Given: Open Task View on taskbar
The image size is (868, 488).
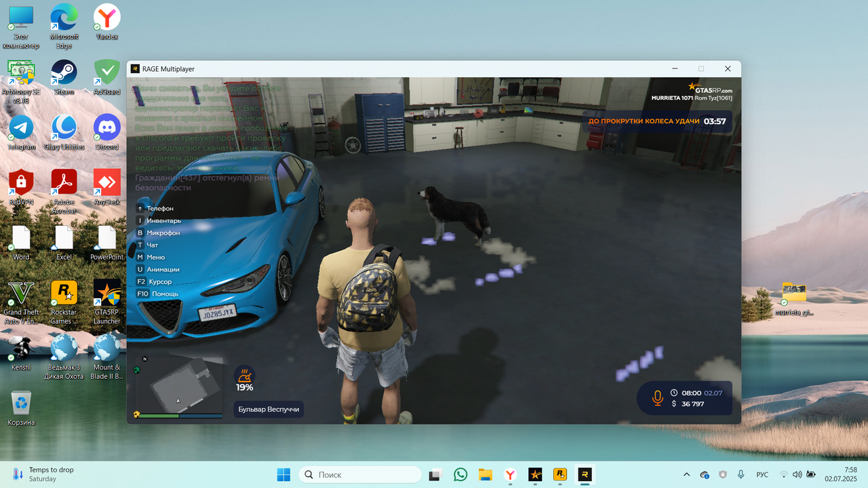Looking at the screenshot, I should [x=435, y=474].
